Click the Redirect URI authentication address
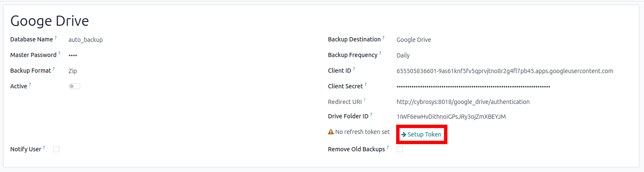Viewport: 644px width, 172px height. point(463,102)
